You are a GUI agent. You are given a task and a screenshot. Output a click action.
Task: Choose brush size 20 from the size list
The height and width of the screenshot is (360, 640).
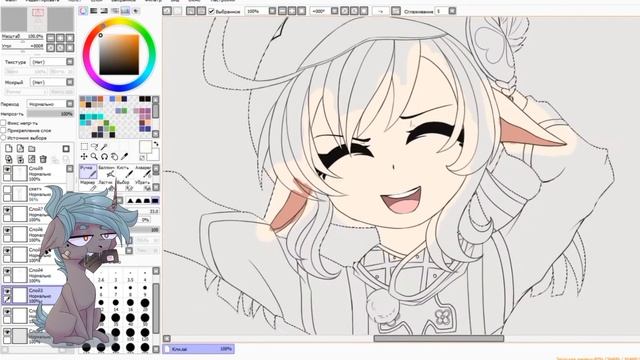145,303
